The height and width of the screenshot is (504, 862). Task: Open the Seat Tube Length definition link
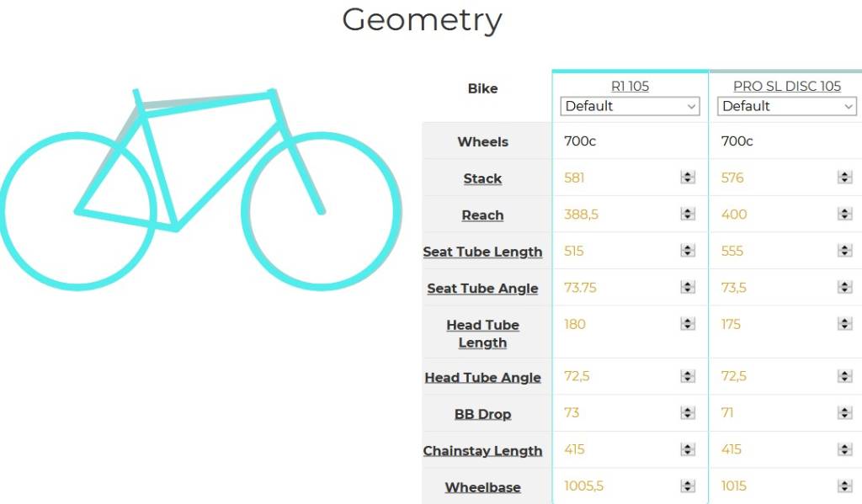tap(482, 252)
